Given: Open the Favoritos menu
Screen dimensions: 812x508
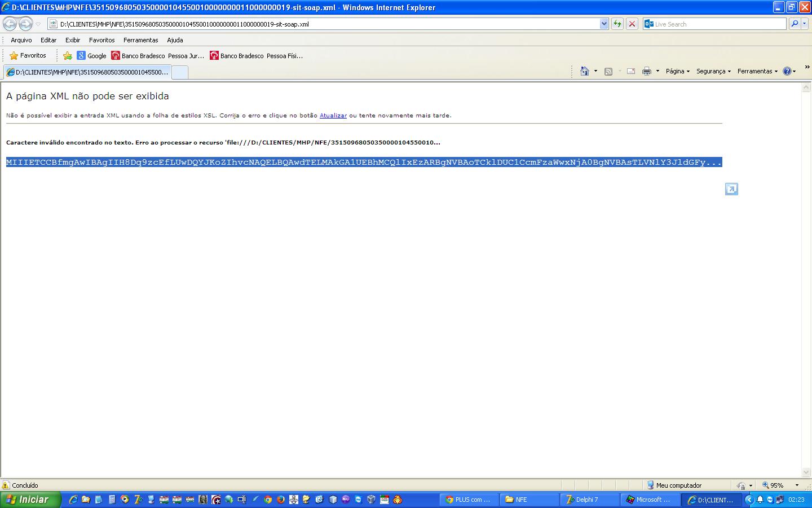Looking at the screenshot, I should click(x=101, y=40).
